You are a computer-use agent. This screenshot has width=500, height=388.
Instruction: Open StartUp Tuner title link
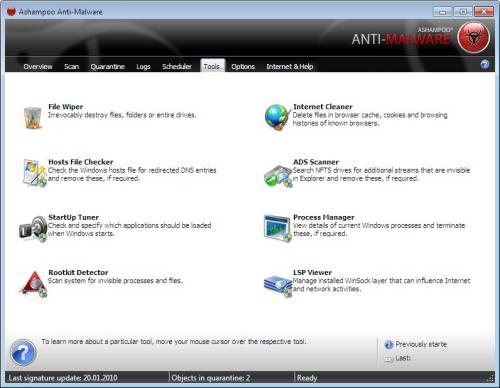[73, 217]
